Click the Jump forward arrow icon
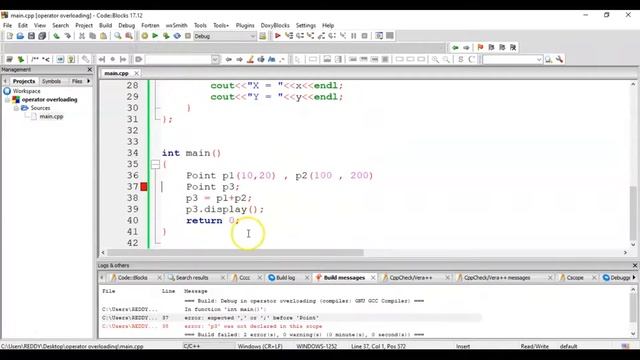The image size is (640, 360). pos(466,47)
